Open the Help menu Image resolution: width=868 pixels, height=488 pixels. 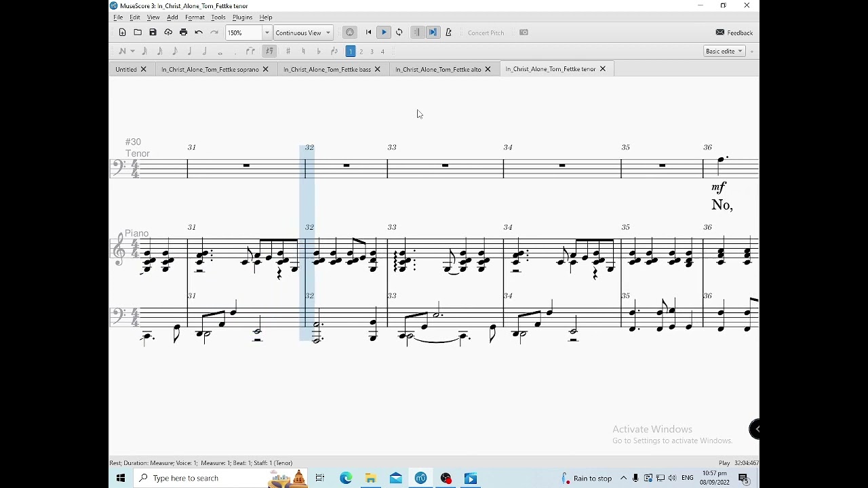tap(266, 17)
